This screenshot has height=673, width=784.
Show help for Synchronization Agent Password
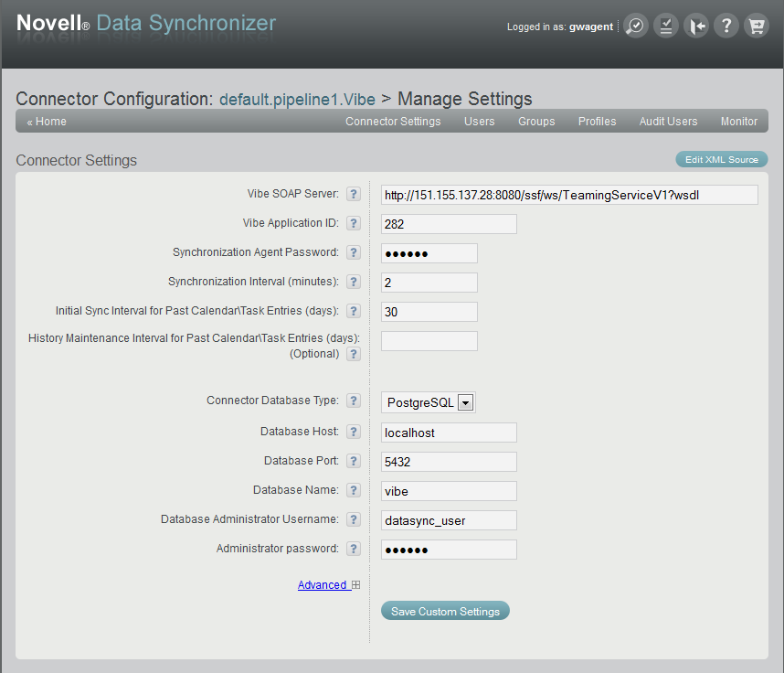(x=354, y=252)
